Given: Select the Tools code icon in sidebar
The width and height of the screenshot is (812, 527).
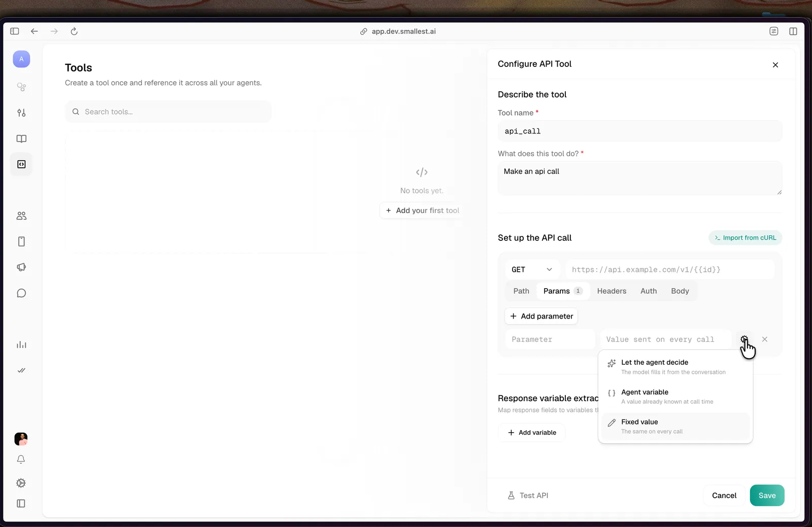Looking at the screenshot, I should (21, 164).
